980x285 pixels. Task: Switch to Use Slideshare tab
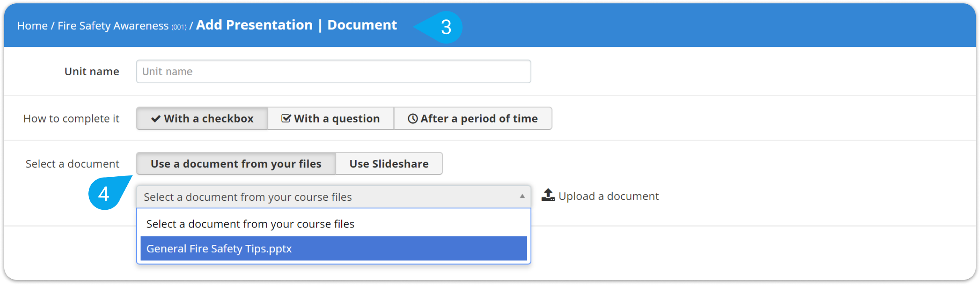tap(389, 164)
